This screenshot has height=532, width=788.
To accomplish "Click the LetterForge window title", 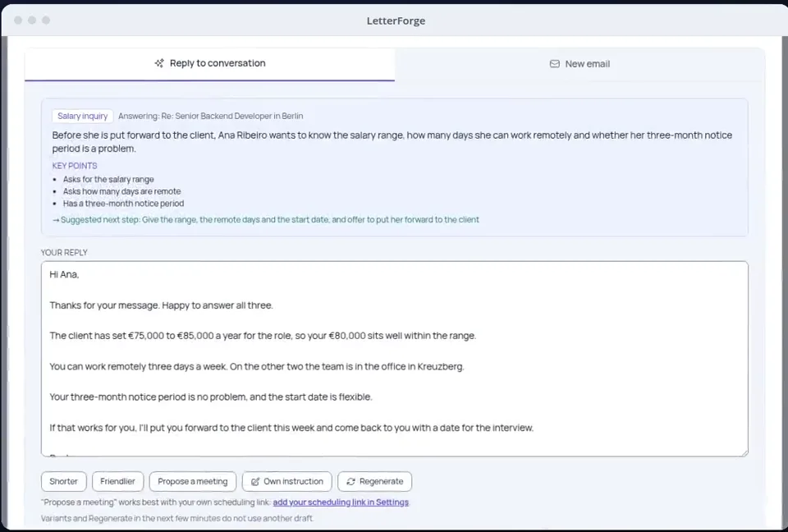I will [396, 21].
